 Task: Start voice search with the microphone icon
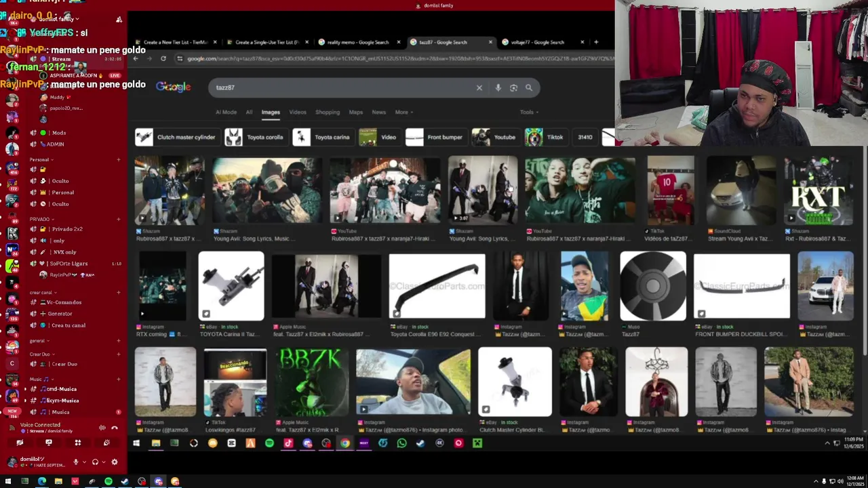click(x=498, y=87)
